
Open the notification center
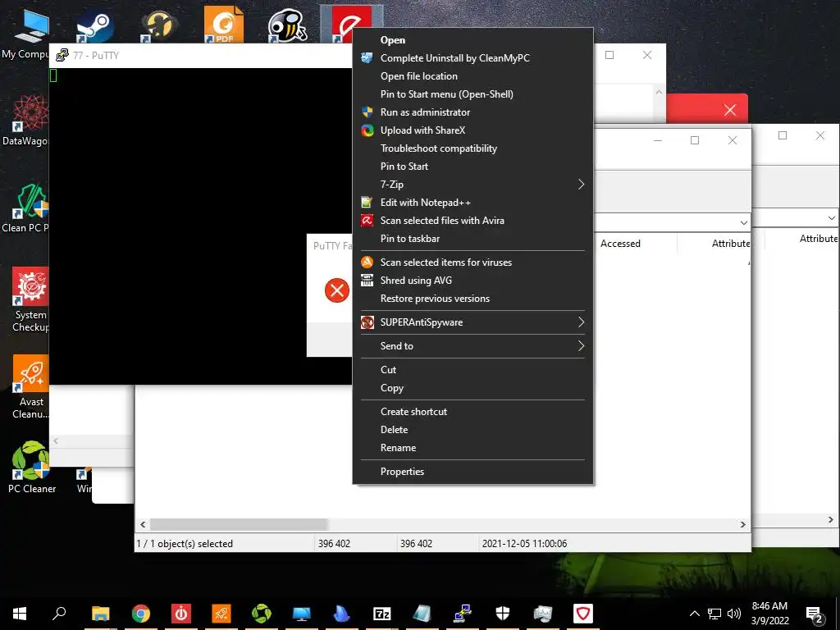click(815, 614)
